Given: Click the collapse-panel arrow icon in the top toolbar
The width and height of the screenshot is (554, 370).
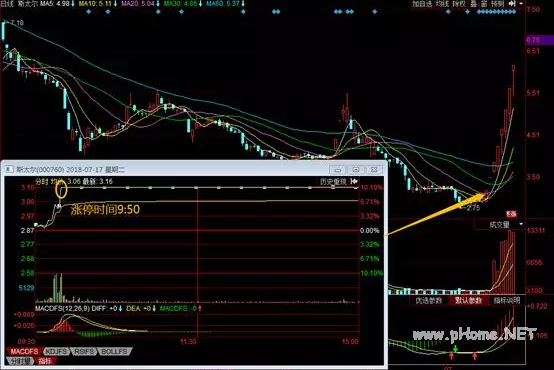Looking at the screenshot, I should 512,4.
